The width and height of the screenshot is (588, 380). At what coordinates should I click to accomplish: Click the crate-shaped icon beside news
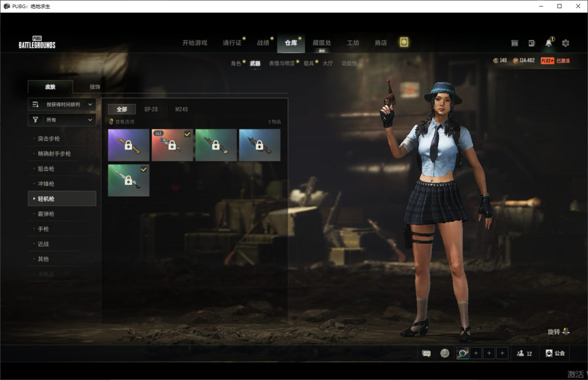coord(514,43)
